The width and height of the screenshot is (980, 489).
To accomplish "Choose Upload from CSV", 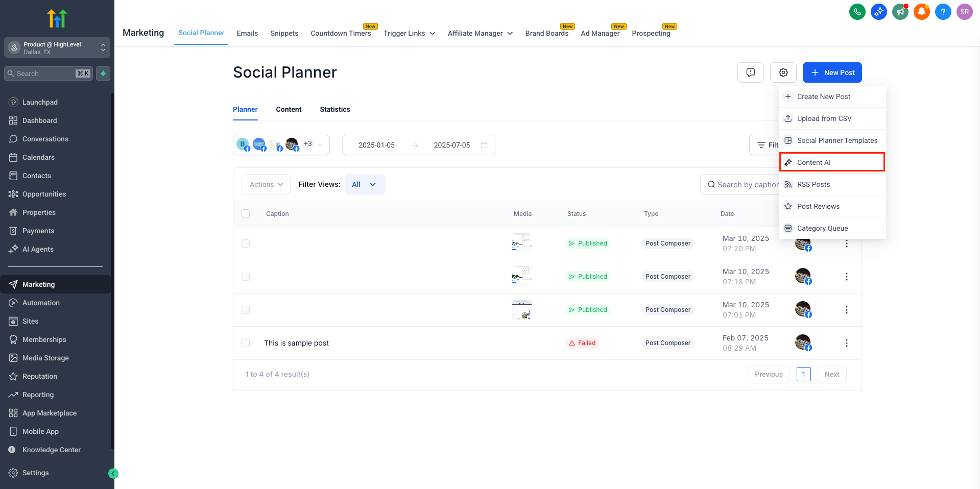I will (x=832, y=118).
